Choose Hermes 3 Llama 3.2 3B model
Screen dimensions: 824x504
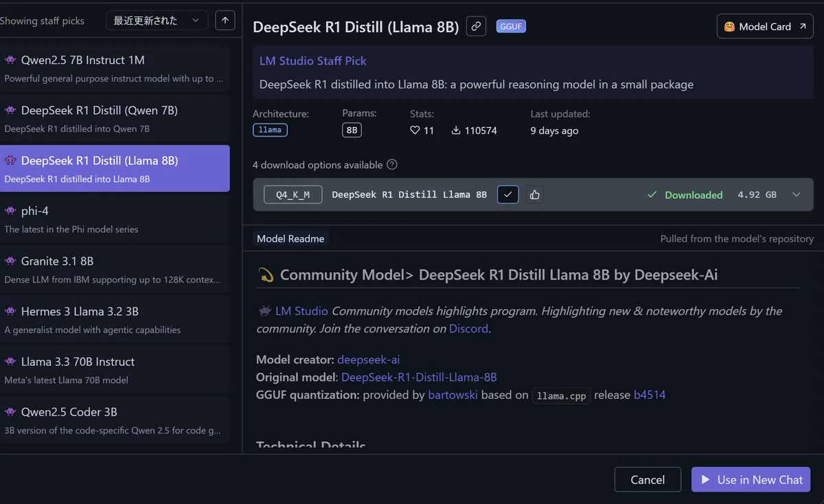[x=115, y=320]
